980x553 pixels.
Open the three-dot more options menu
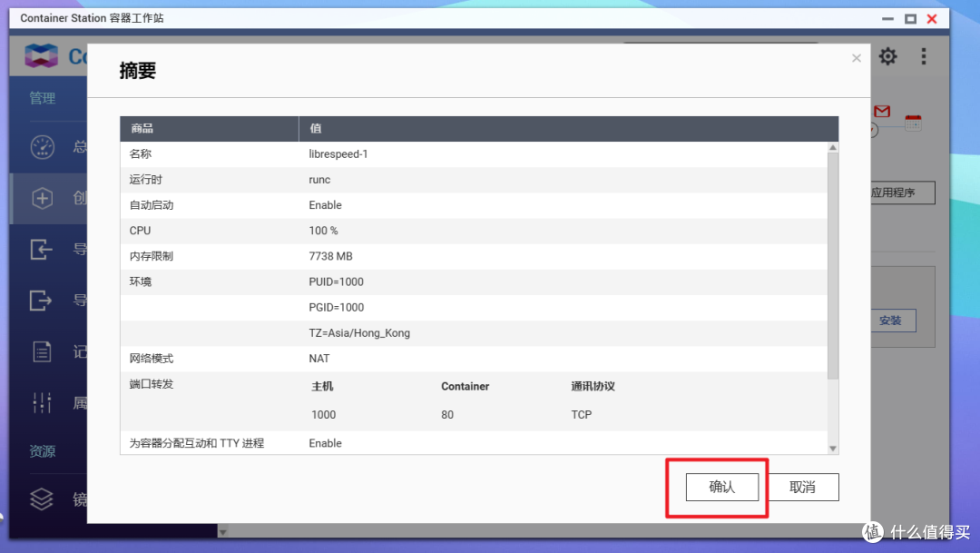(923, 56)
